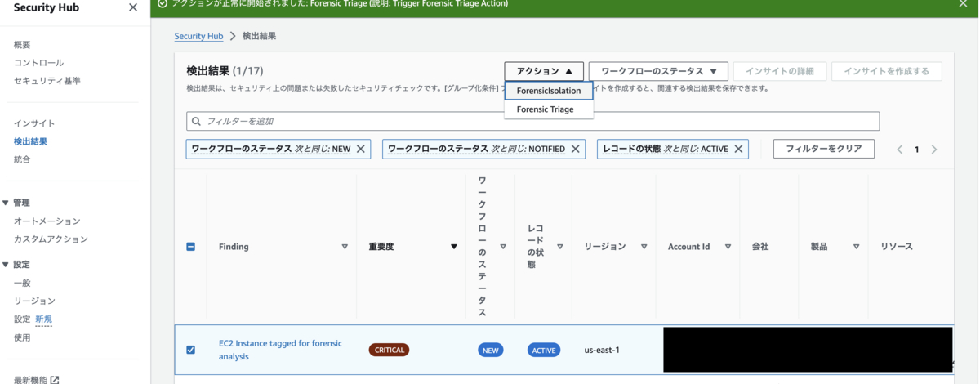The height and width of the screenshot is (384, 980).
Task: Click the フィルターをクリア button
Action: pos(824,149)
